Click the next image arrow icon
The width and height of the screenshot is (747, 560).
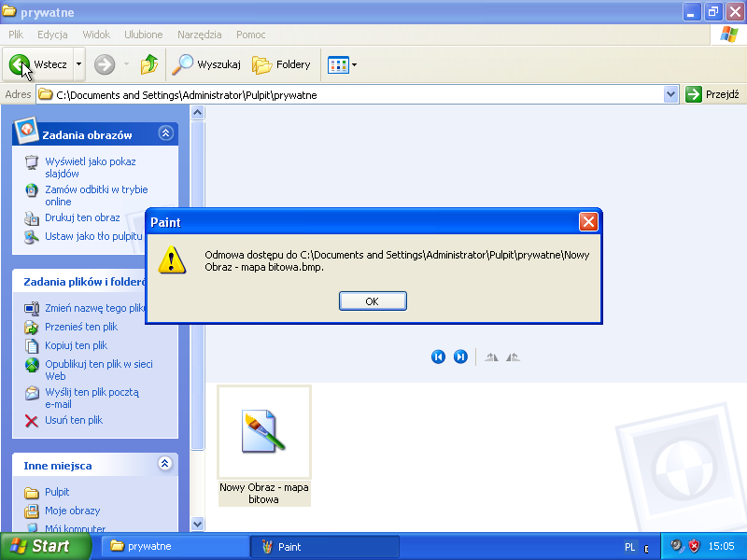(x=460, y=357)
